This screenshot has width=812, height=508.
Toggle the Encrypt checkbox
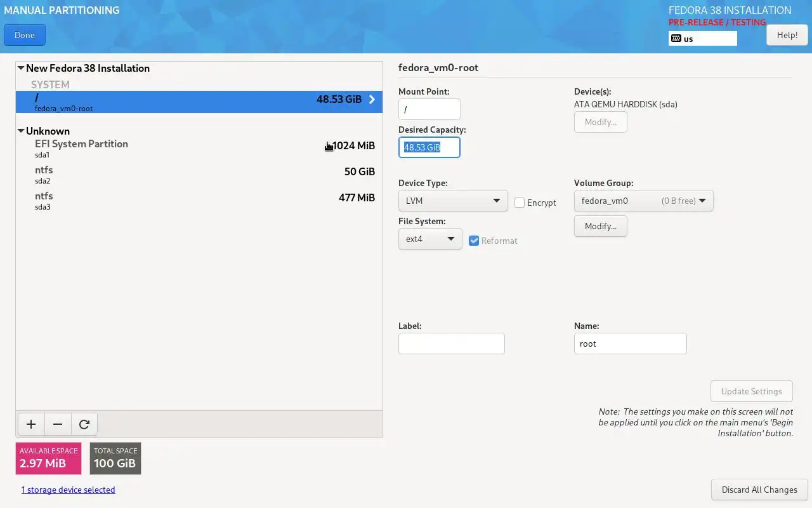click(520, 203)
